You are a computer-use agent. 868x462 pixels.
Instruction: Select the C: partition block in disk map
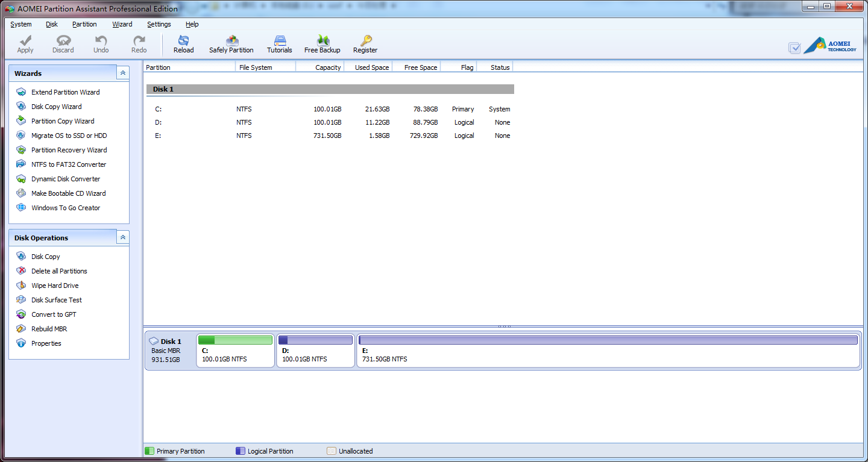(x=235, y=351)
